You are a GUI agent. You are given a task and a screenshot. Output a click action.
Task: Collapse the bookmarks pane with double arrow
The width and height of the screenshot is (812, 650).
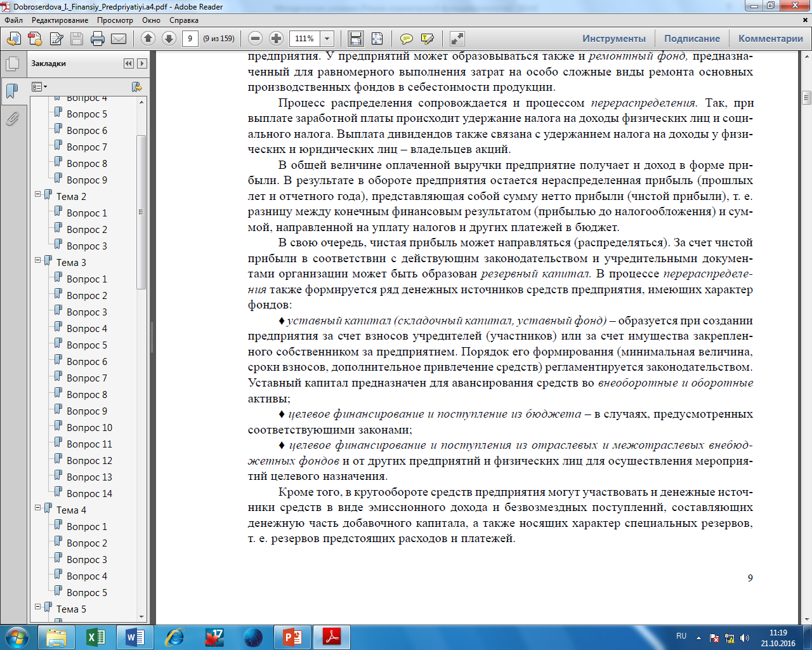(x=129, y=63)
